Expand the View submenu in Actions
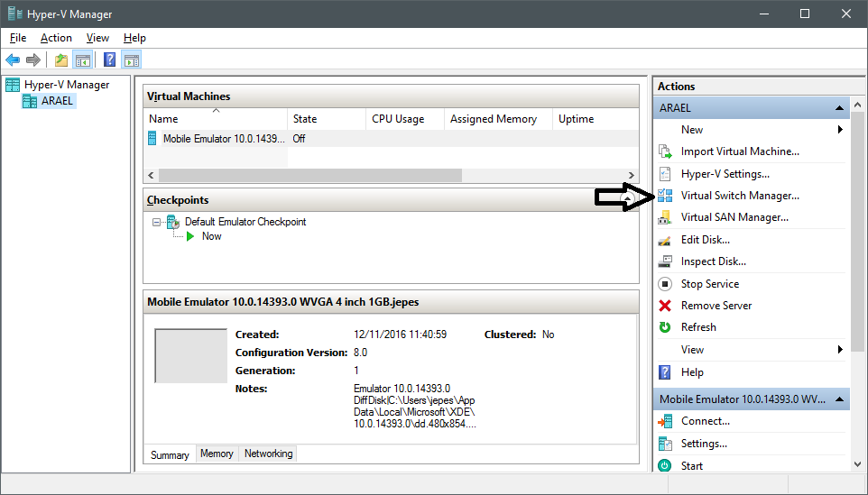 (840, 350)
